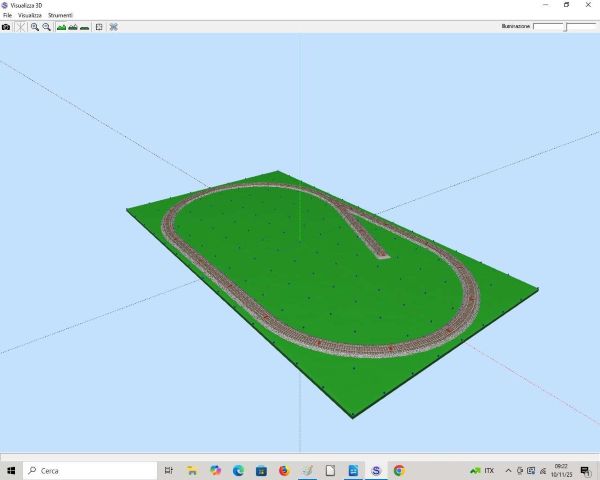Open the Strumenti menu
The width and height of the screenshot is (600, 480).
pyautogui.click(x=60, y=15)
